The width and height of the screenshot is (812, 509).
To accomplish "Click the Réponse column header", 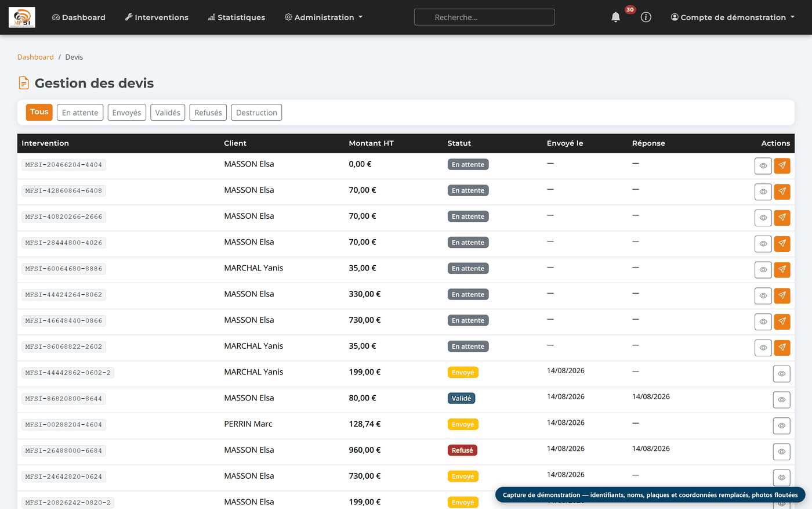I will click(648, 143).
